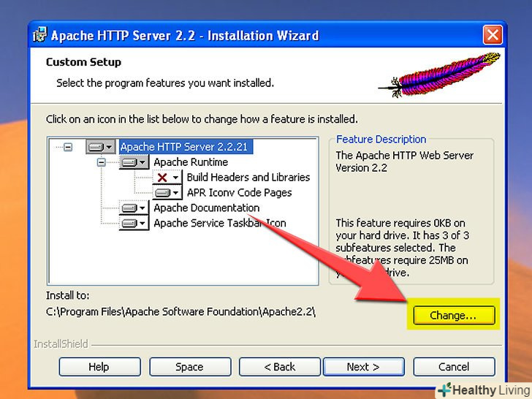The width and height of the screenshot is (532, 399).
Task: Close the Installation Wizard window
Action: 493,35
